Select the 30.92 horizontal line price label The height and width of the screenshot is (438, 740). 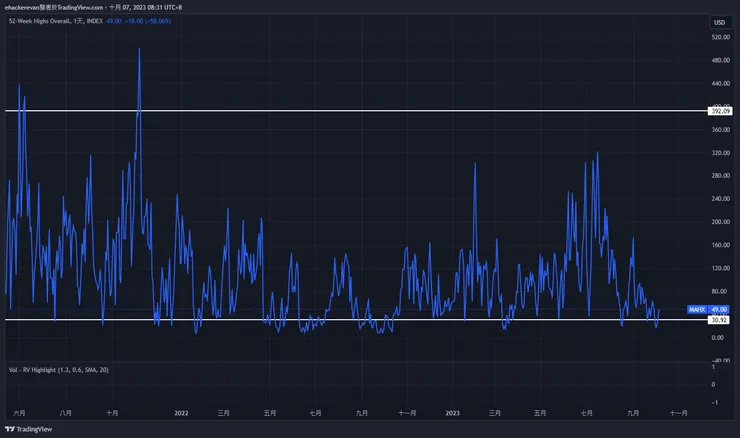coord(718,320)
